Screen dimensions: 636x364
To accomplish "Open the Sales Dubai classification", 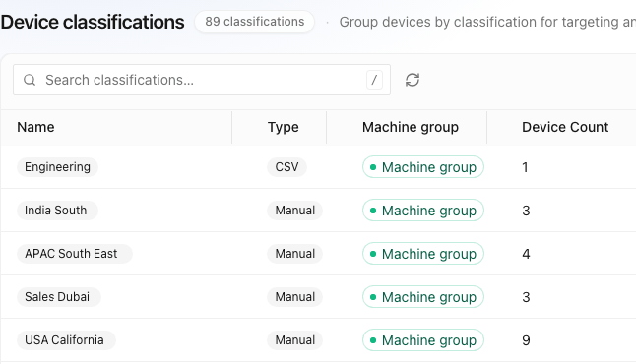I will click(x=59, y=297).
